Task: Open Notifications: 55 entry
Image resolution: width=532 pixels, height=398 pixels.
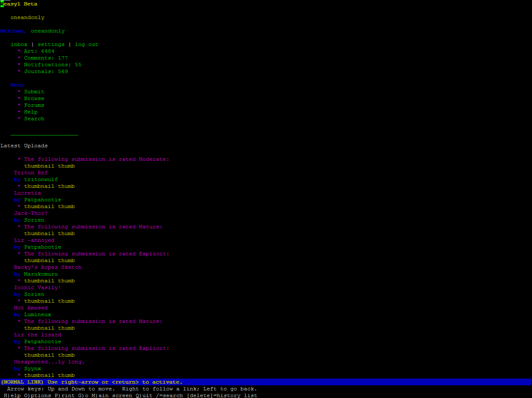Action: [52, 65]
